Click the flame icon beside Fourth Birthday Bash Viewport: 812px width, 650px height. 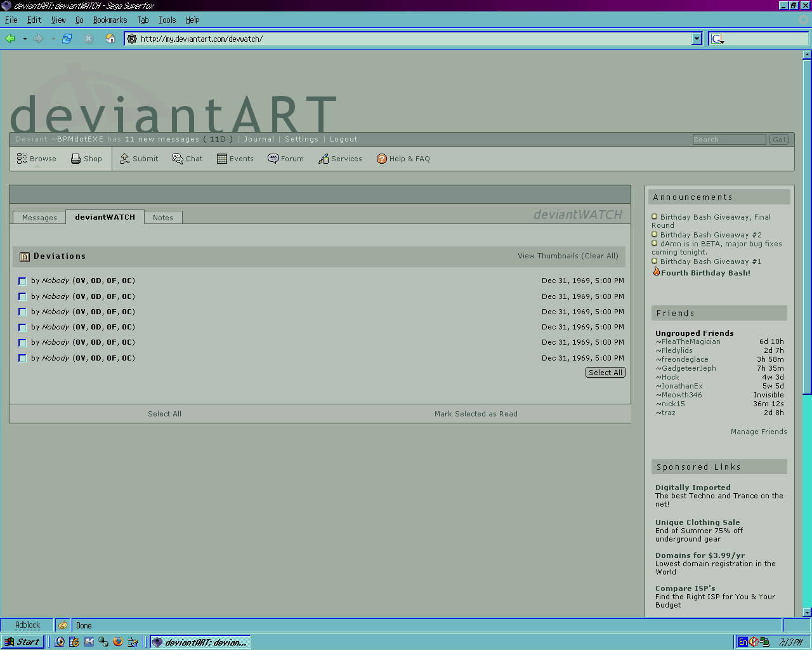(x=657, y=272)
